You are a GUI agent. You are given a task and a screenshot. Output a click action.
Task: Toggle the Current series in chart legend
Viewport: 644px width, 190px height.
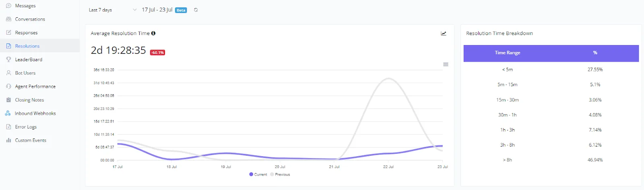point(258,174)
